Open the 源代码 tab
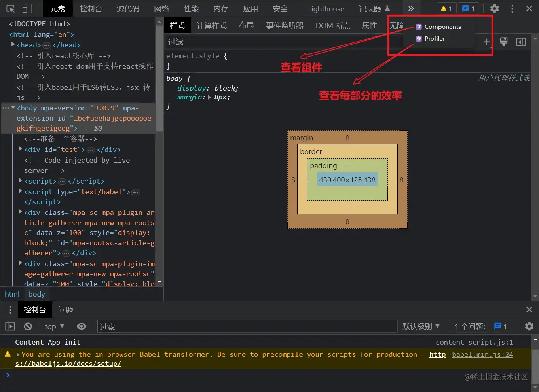 128,9
